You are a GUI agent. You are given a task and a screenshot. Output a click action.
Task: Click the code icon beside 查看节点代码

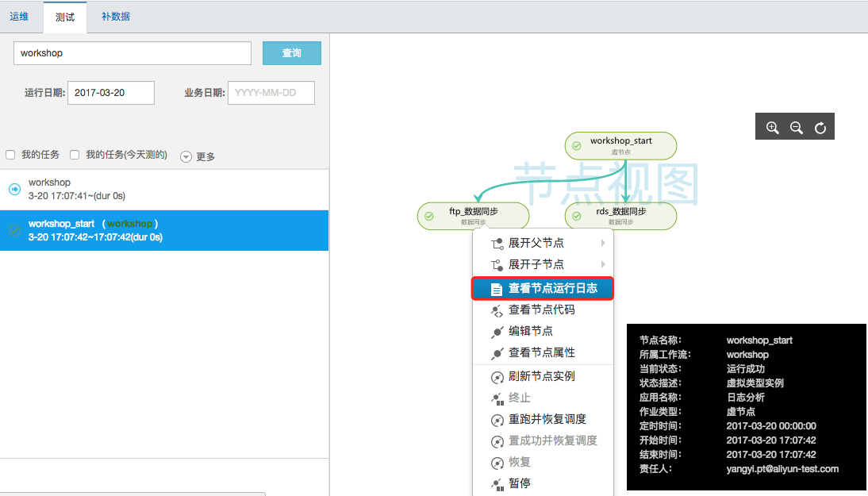click(x=497, y=310)
